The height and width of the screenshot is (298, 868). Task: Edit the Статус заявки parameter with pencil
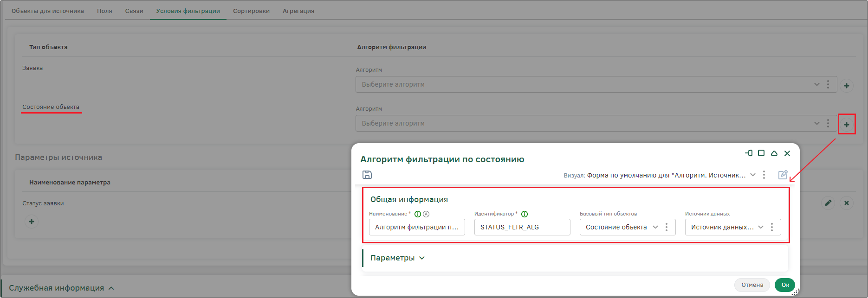click(x=828, y=203)
